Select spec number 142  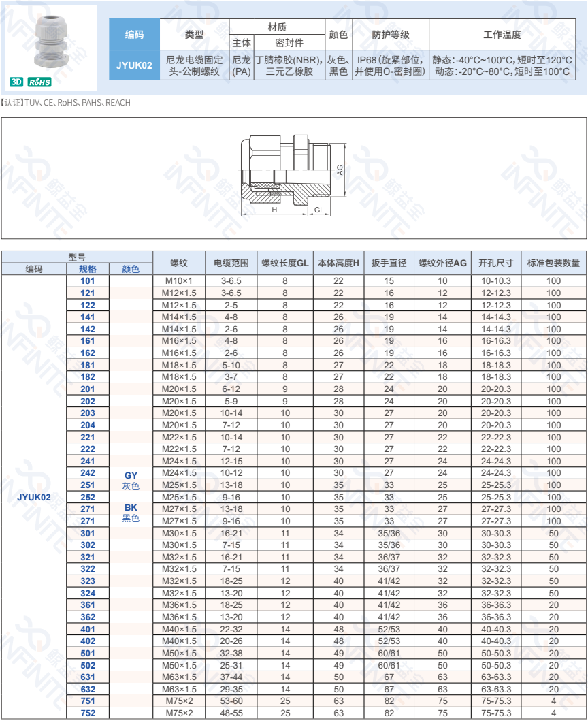88,329
